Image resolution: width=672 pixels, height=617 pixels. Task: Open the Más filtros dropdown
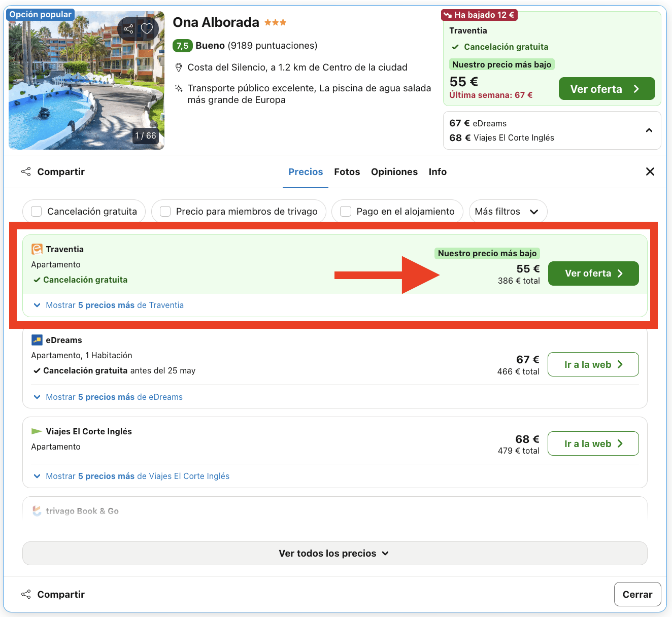pos(508,211)
